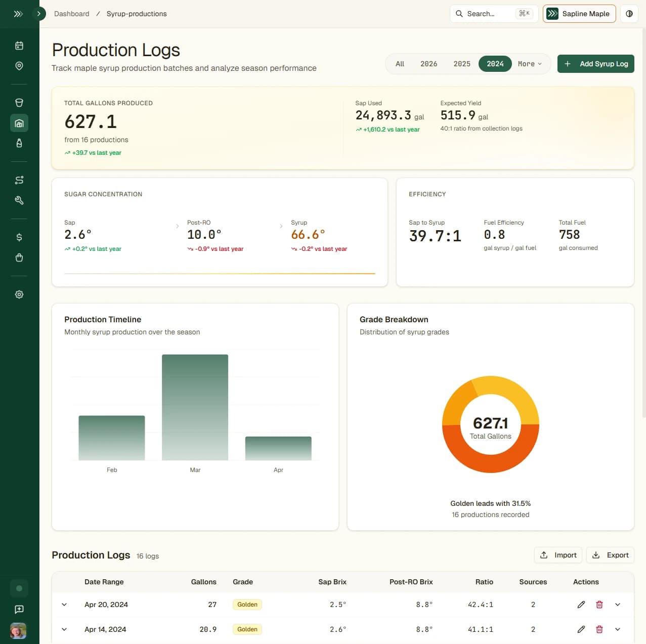Open the equipment wrench icon
The height and width of the screenshot is (644, 646).
19,200
